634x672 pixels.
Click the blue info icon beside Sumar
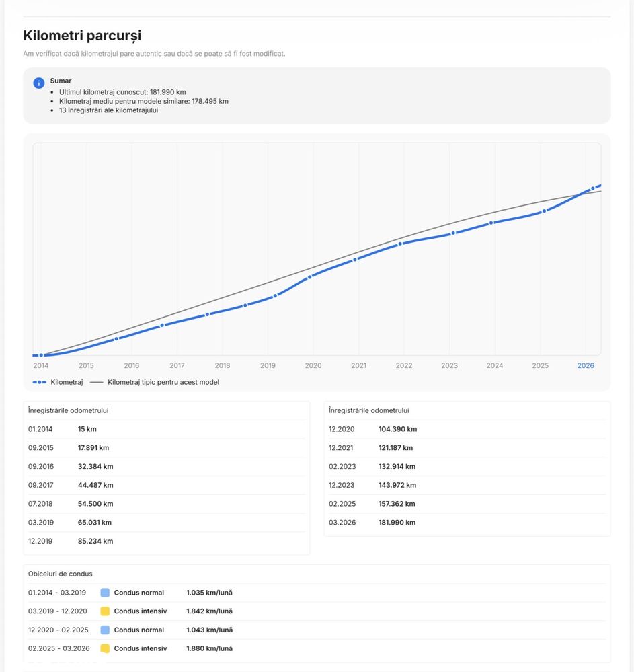[x=39, y=83]
